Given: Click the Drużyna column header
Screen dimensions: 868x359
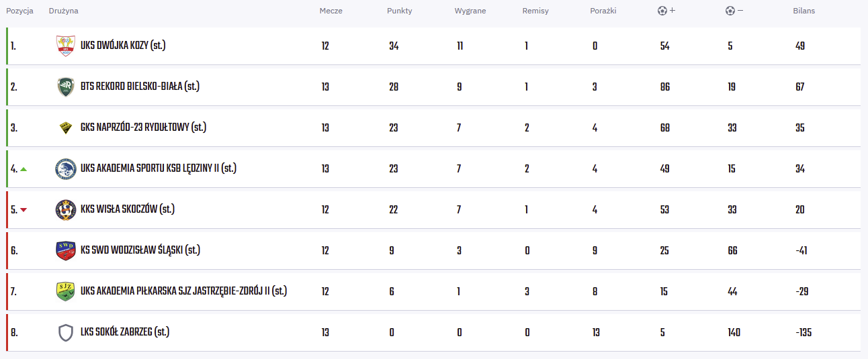Looking at the screenshot, I should pos(63,11).
